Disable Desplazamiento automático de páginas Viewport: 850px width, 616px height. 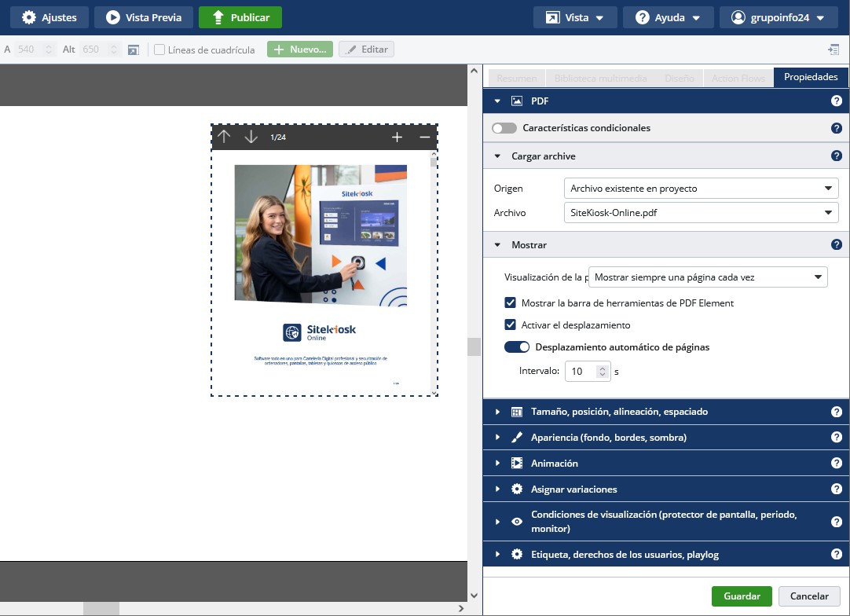517,347
